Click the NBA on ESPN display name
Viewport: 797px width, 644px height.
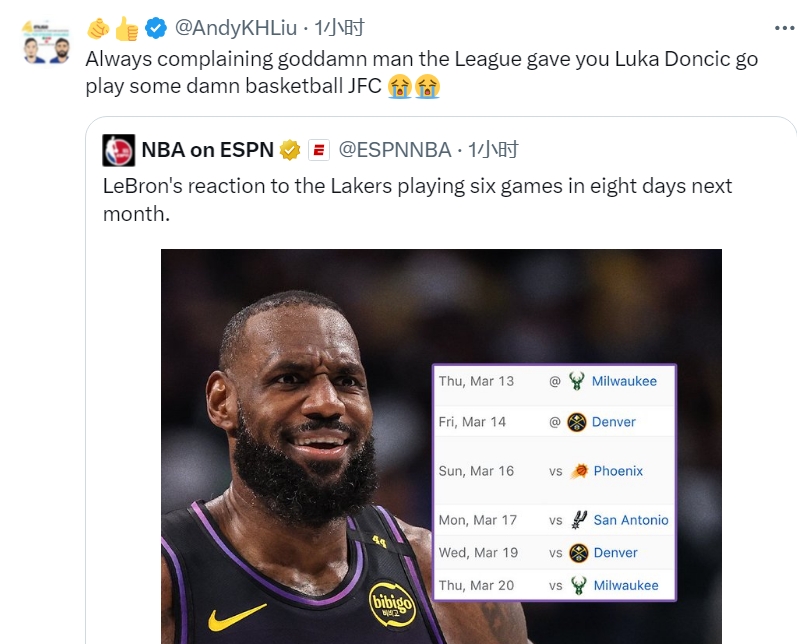tap(207, 150)
